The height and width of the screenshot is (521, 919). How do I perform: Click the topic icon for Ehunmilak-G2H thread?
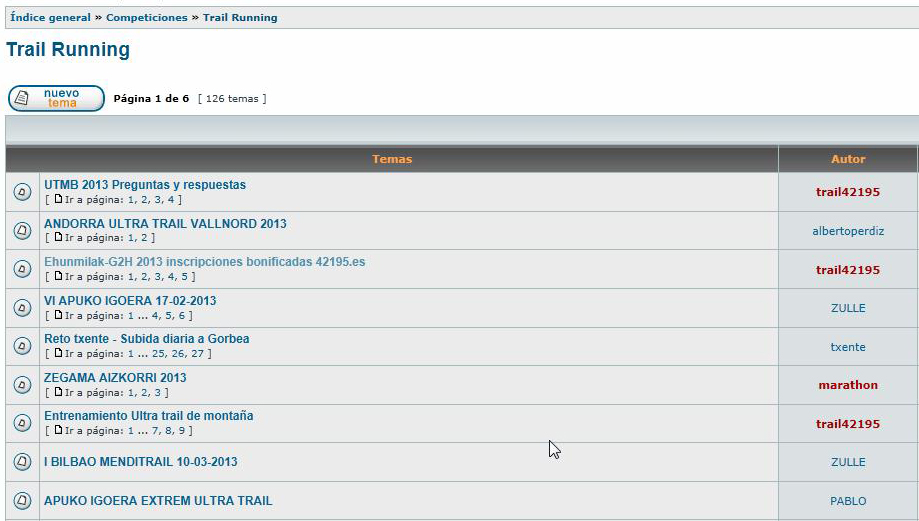point(22,270)
